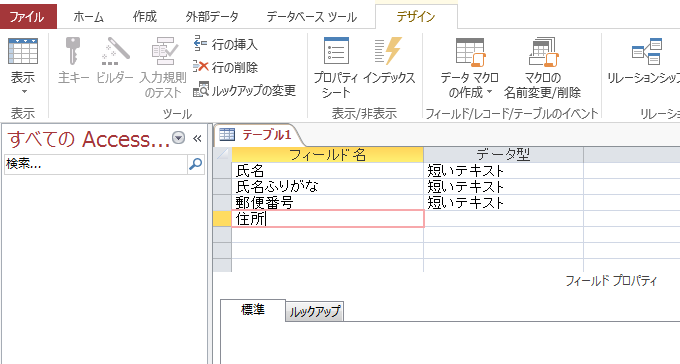Image resolution: width=680 pixels, height=364 pixels.
Task: Select the 標準 properties tab
Action: 253,310
